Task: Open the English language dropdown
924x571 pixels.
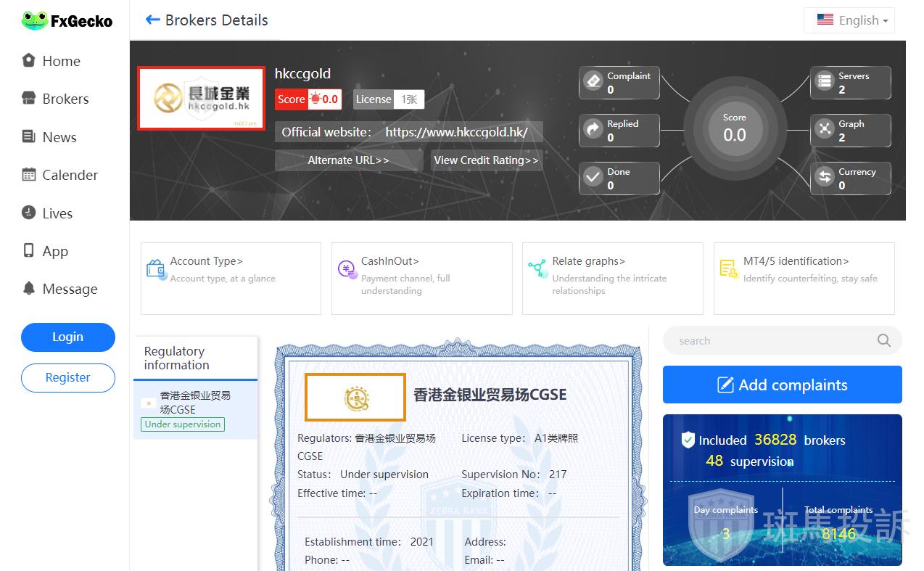Action: pyautogui.click(x=849, y=20)
